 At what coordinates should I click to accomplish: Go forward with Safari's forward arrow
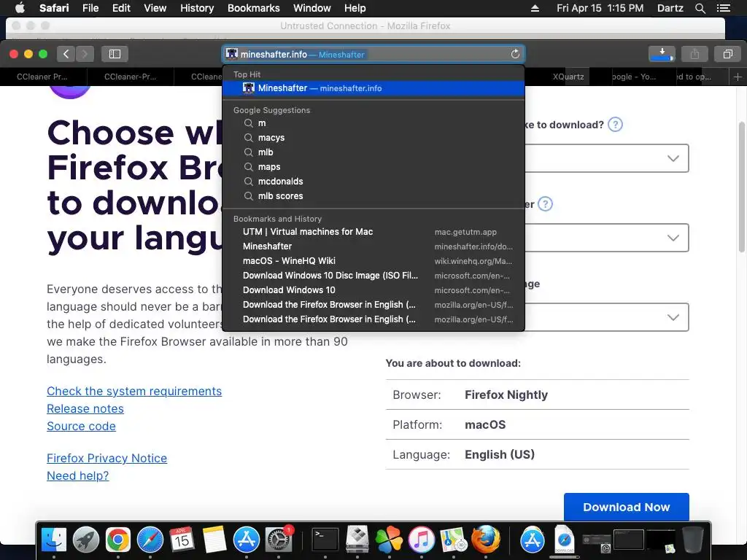(85, 54)
